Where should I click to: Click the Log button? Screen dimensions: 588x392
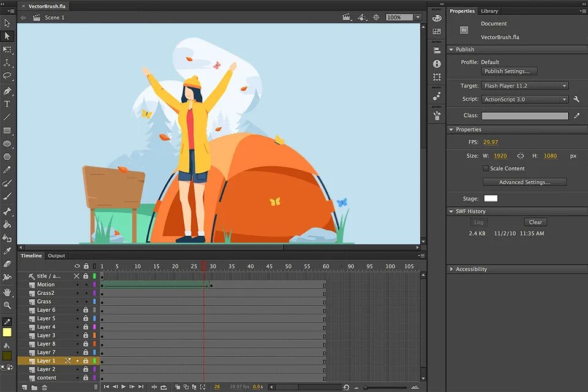pos(478,222)
